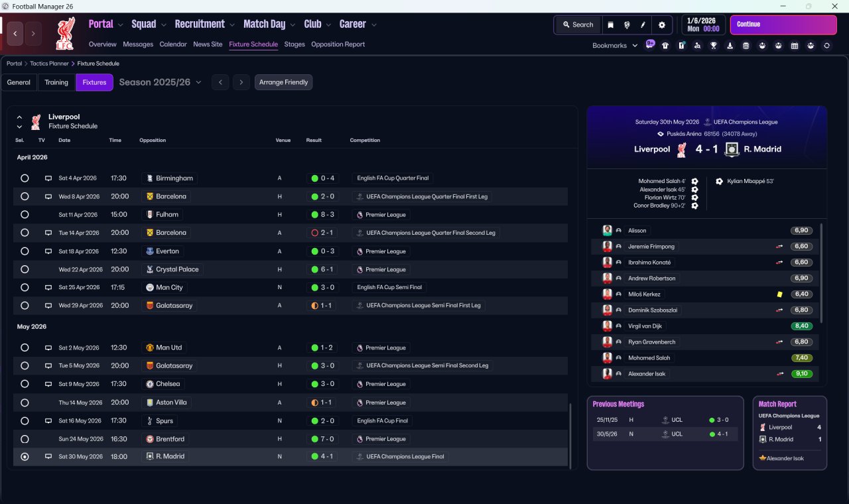The width and height of the screenshot is (849, 504).
Task: Select the Fulham fixture radio button
Action: 25,215
